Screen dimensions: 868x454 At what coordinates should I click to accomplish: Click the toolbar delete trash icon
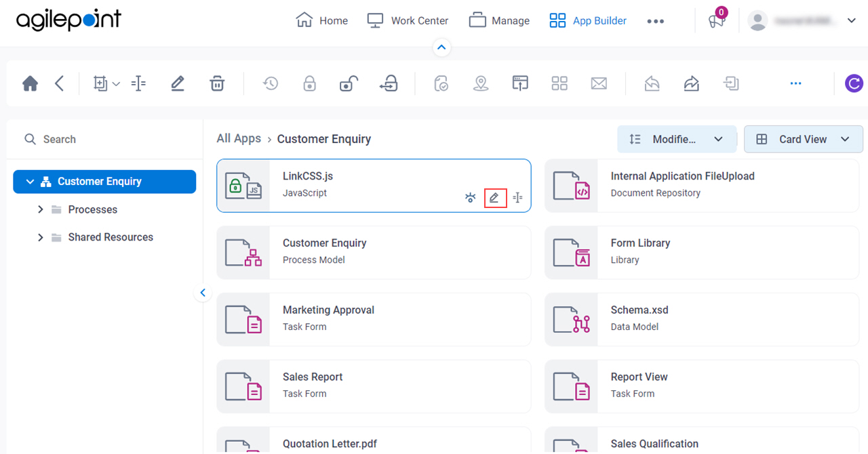pos(217,83)
